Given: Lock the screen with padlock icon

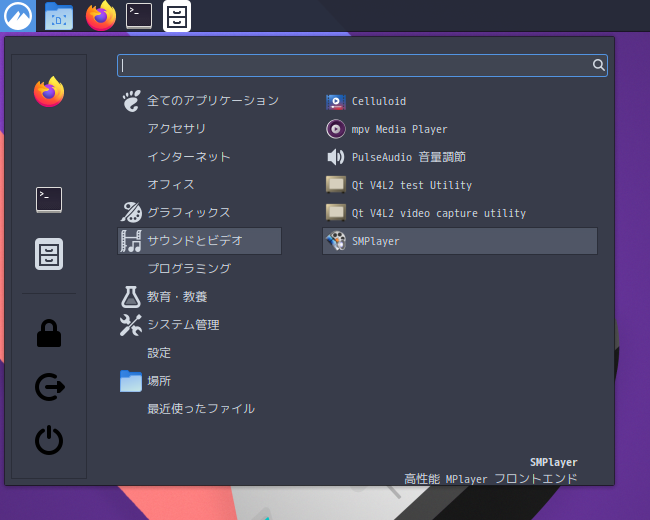Looking at the screenshot, I should 49,333.
